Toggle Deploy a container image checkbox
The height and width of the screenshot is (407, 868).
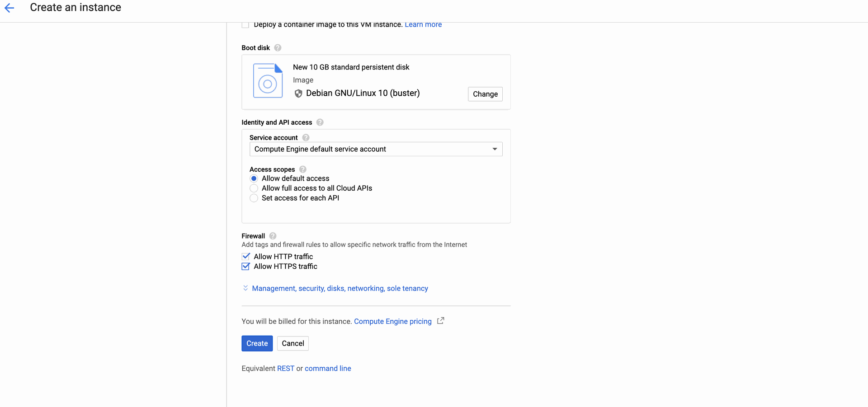(245, 25)
